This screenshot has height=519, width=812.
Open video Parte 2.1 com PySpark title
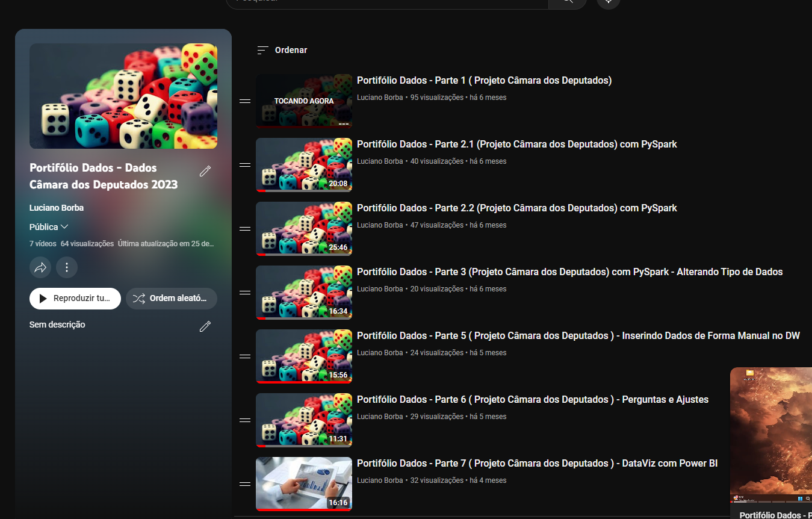coord(517,145)
